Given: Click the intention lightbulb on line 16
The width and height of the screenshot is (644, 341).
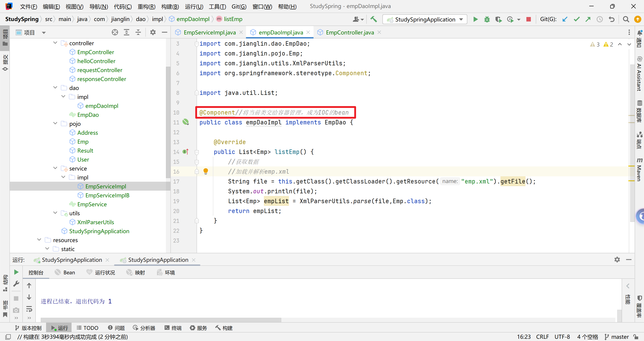Looking at the screenshot, I should pos(205,171).
